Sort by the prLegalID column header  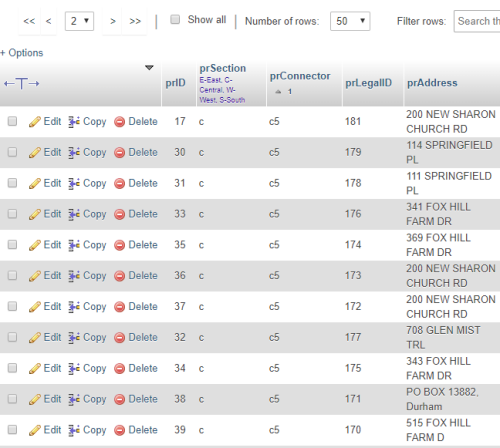369,83
